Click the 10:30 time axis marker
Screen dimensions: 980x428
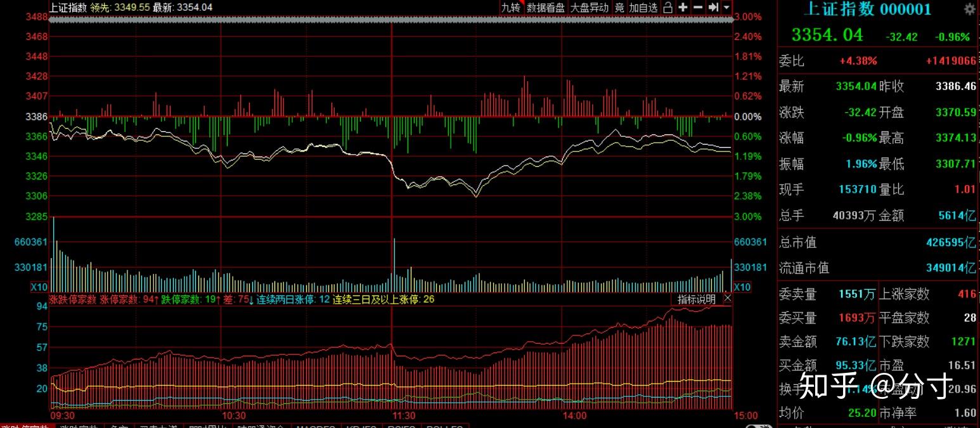coord(233,415)
